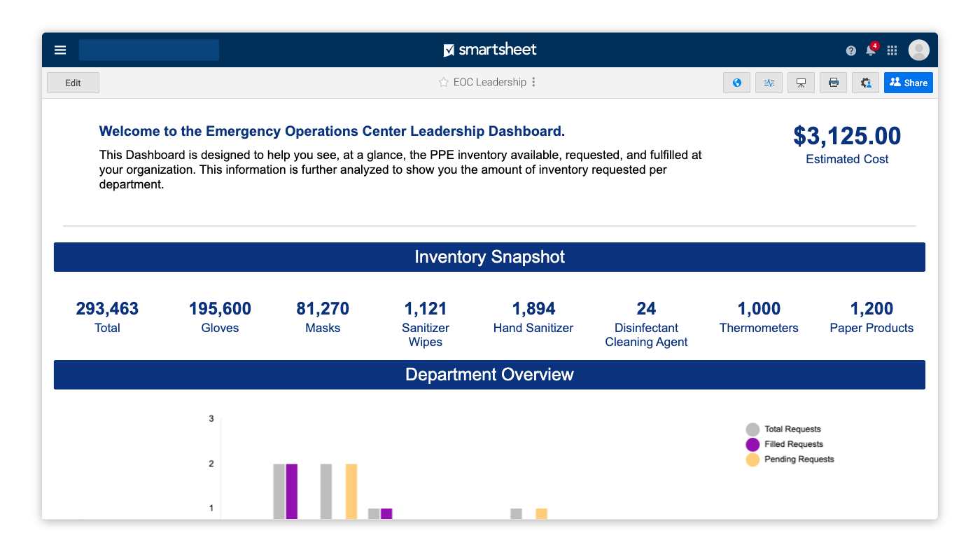Open the user settings gear icon
The image size is (980, 552).
coord(865,83)
